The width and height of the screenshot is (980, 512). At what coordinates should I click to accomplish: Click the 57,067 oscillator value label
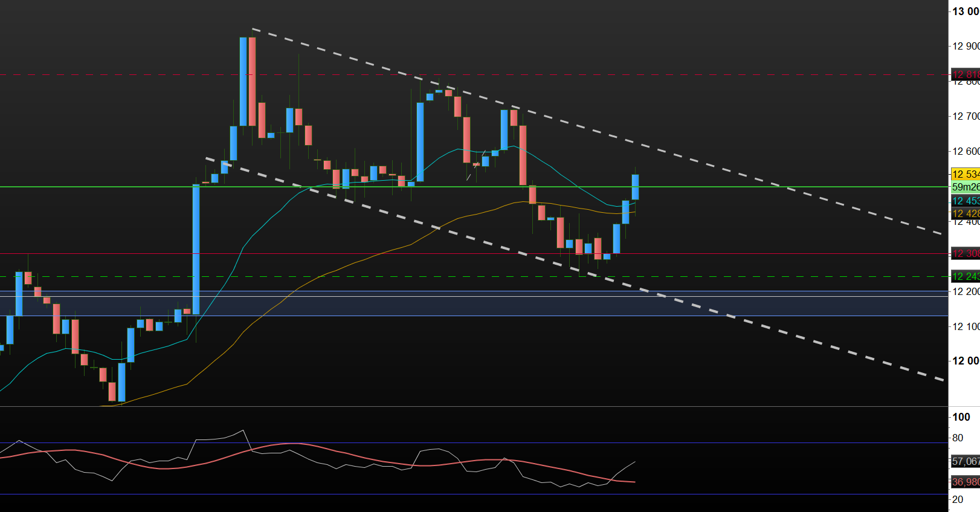click(x=965, y=461)
